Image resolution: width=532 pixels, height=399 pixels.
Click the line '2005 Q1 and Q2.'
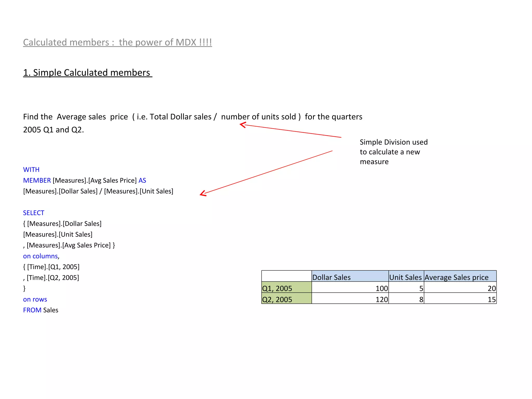tap(54, 130)
